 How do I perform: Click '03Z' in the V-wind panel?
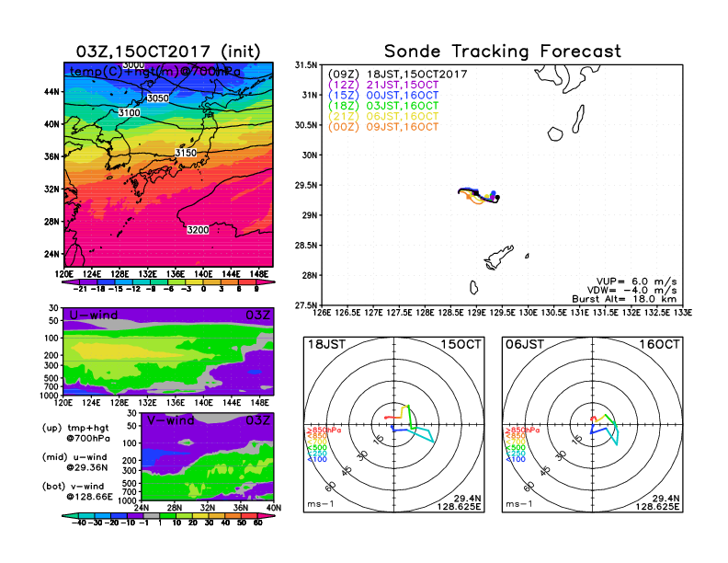[x=257, y=420]
